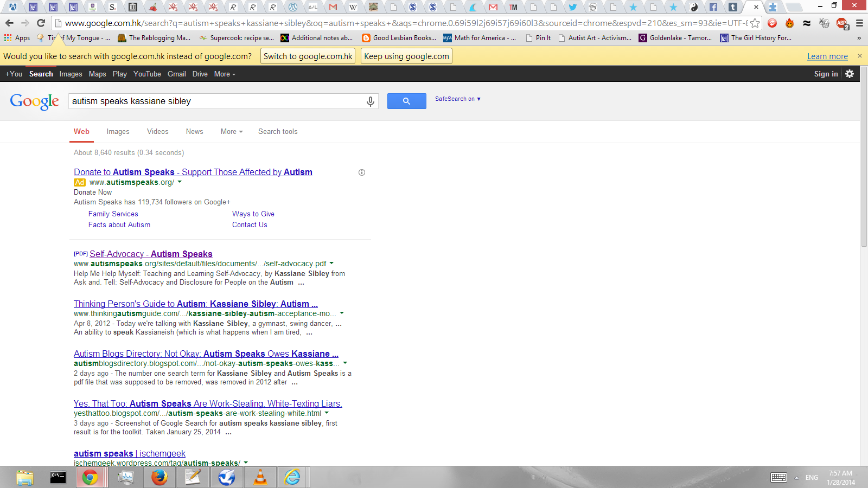Click Sign in
Viewport: 868px width, 488px height.
[x=826, y=74]
